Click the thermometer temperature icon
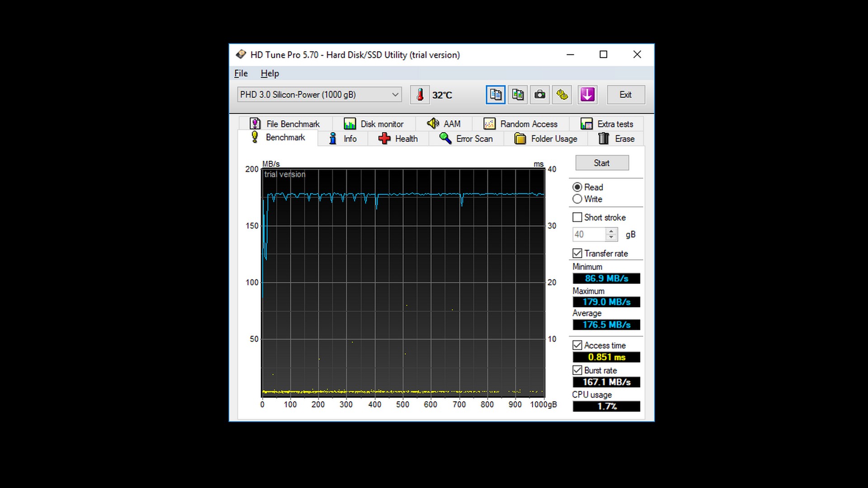Image resolution: width=868 pixels, height=488 pixels. pos(420,95)
